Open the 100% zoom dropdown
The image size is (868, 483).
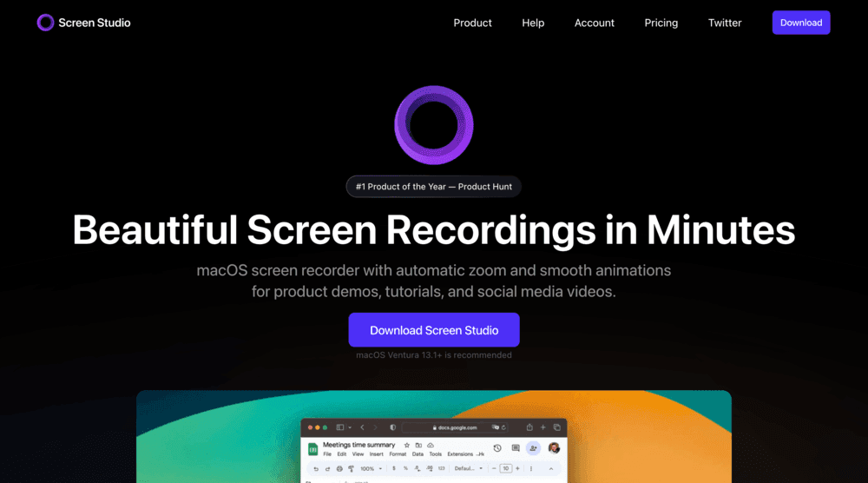371,468
